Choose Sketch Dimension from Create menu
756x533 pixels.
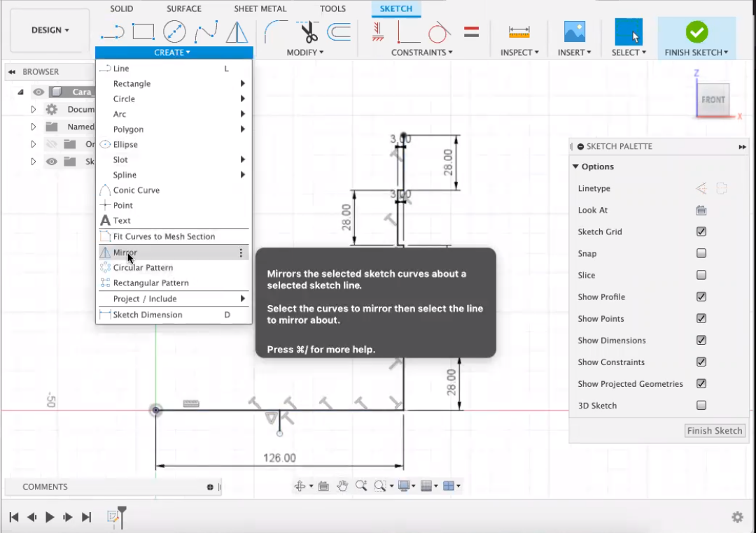coord(174,315)
